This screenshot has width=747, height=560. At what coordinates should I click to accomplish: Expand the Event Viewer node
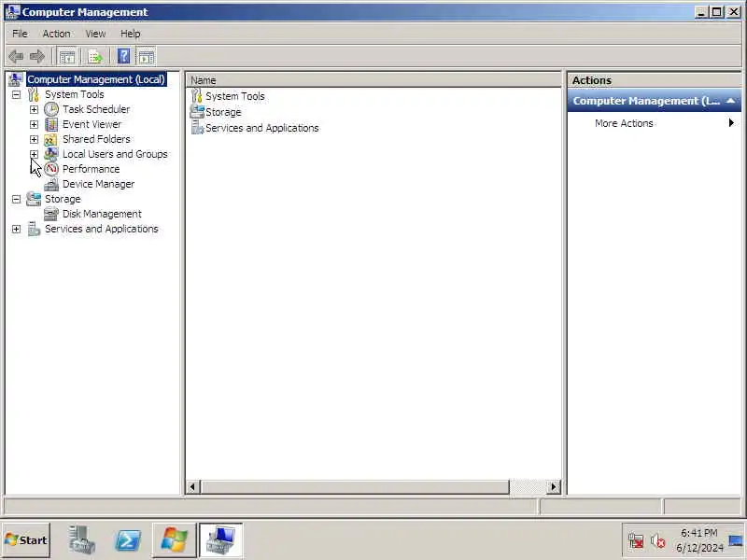tap(34, 124)
